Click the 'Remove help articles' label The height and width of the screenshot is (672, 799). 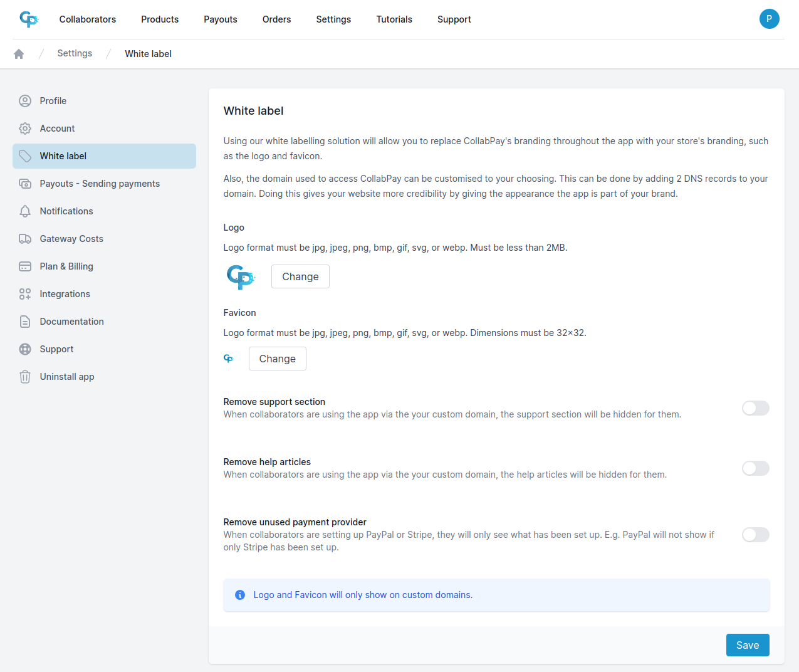(x=267, y=462)
